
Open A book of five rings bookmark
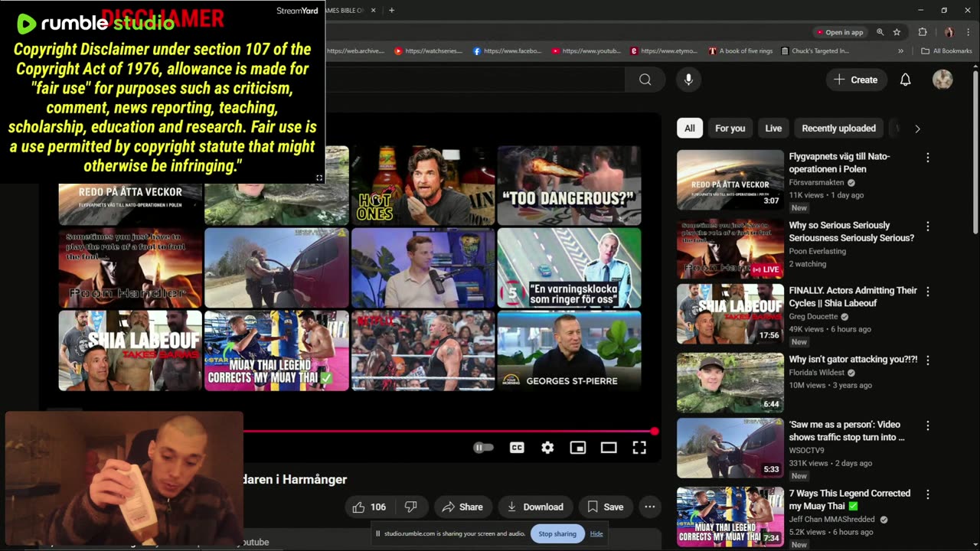740,51
